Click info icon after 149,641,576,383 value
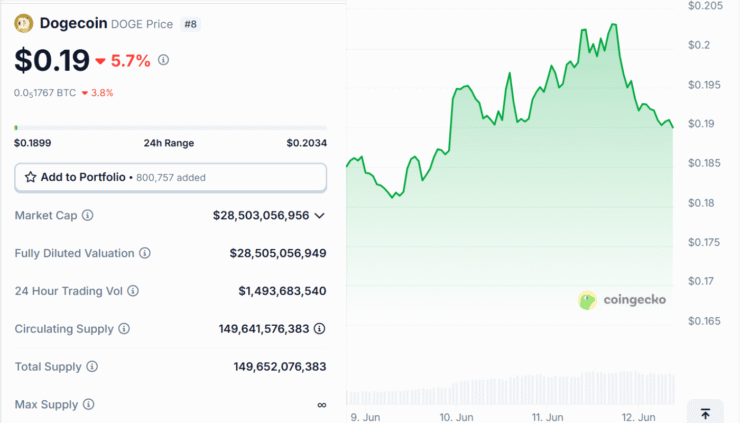The height and width of the screenshot is (423, 740). pos(320,329)
